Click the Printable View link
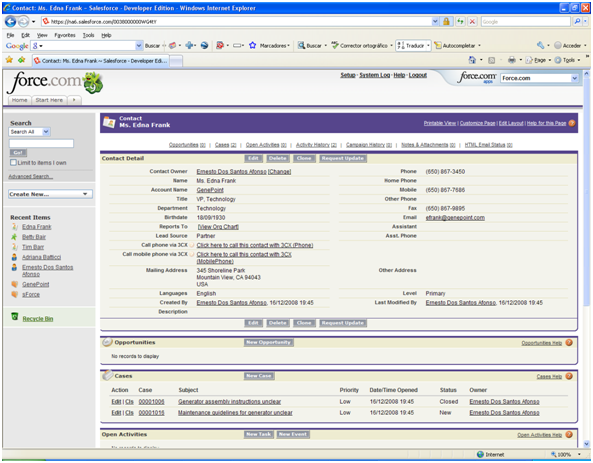This screenshot has width=593, height=463. pos(440,123)
